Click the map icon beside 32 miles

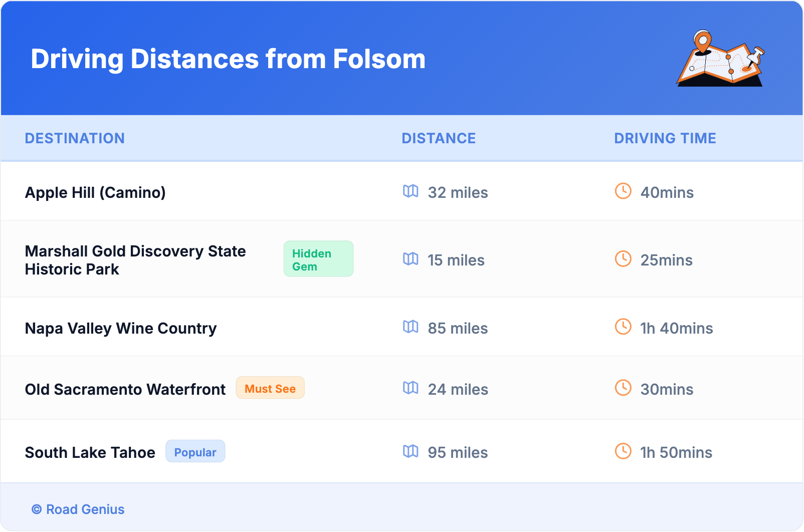tap(411, 191)
